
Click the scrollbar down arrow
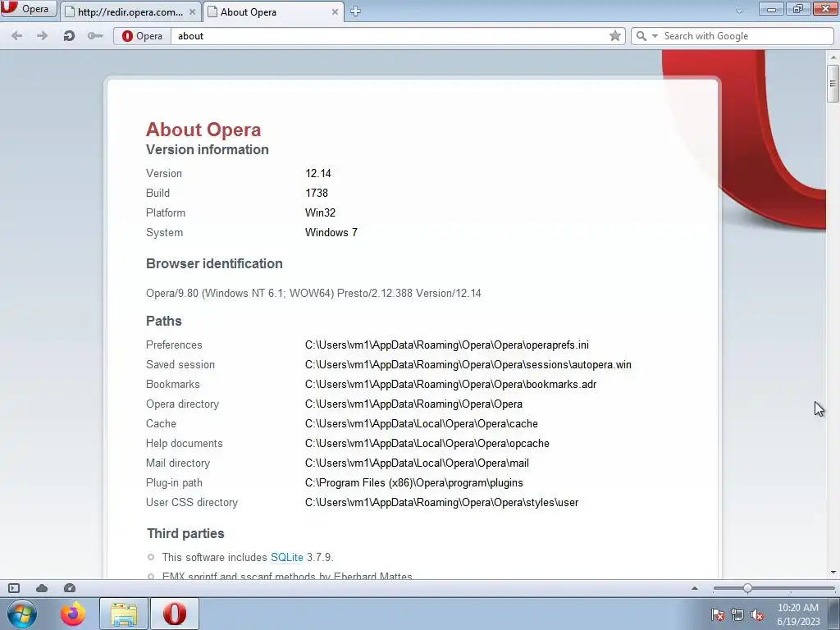[x=833, y=572]
